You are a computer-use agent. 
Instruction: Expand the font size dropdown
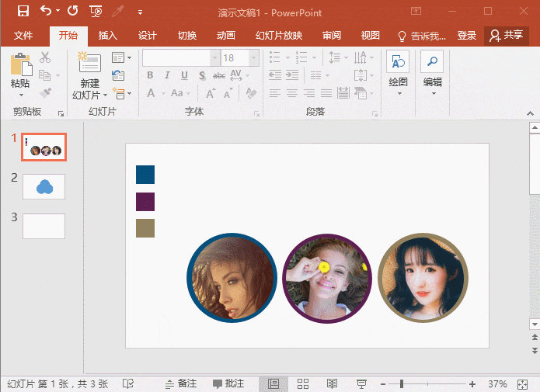(x=253, y=58)
